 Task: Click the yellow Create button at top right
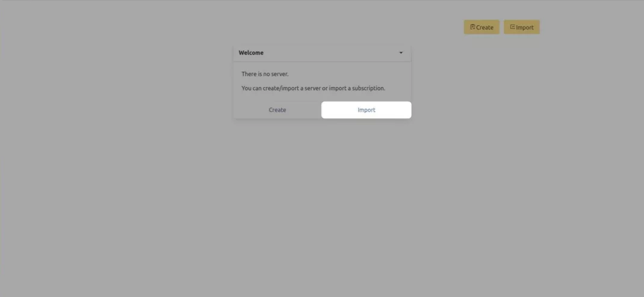(x=481, y=27)
